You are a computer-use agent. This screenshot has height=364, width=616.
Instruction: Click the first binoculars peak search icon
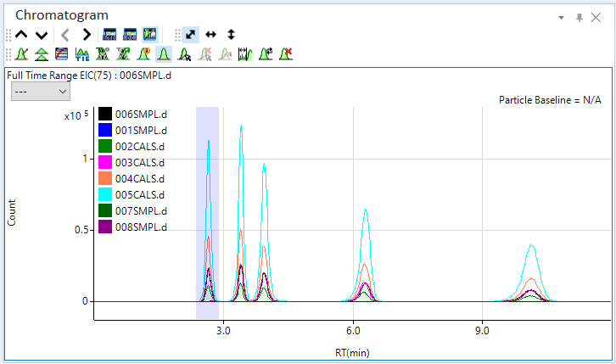pos(103,54)
